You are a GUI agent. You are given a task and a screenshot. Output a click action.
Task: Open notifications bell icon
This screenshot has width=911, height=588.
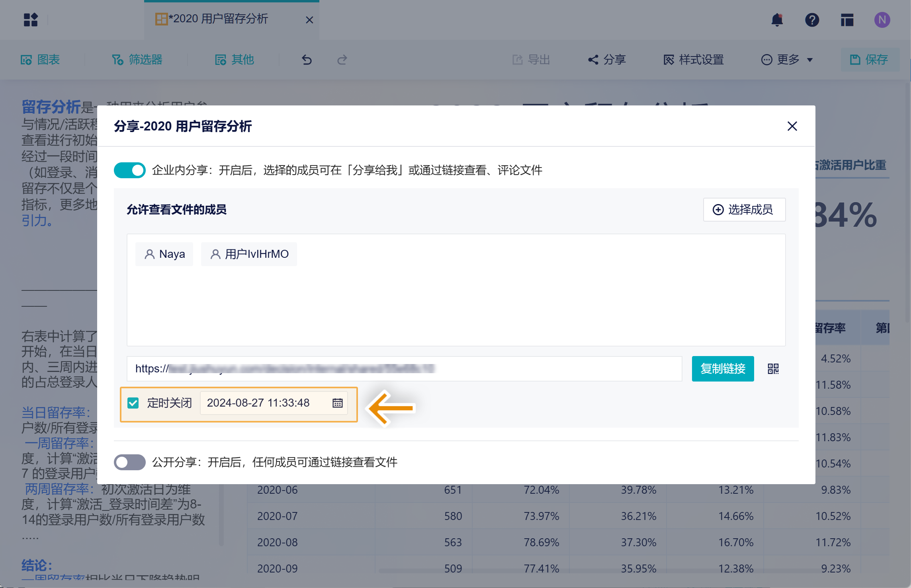tap(777, 19)
